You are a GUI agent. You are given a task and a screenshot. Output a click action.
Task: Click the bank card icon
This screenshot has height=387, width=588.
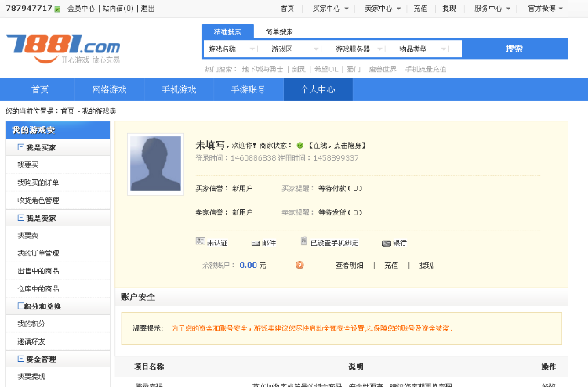(x=386, y=243)
